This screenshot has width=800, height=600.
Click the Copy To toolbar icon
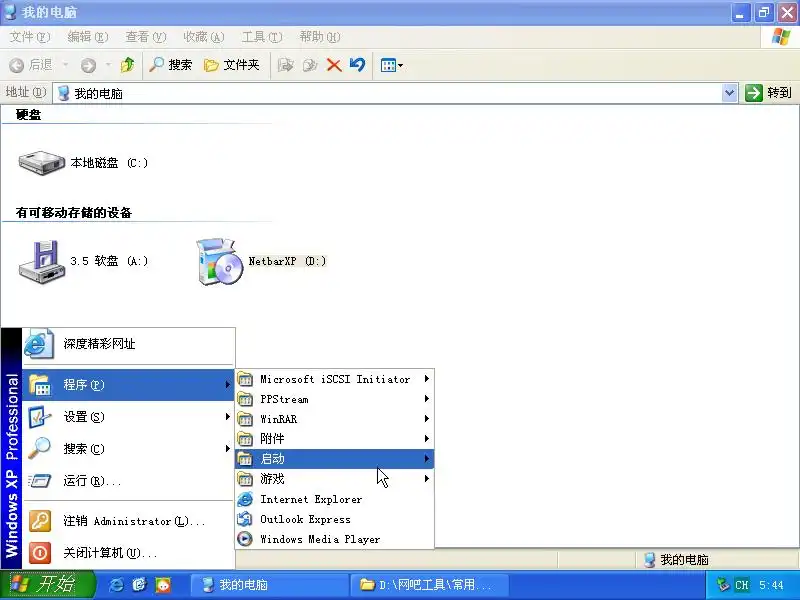(310, 65)
